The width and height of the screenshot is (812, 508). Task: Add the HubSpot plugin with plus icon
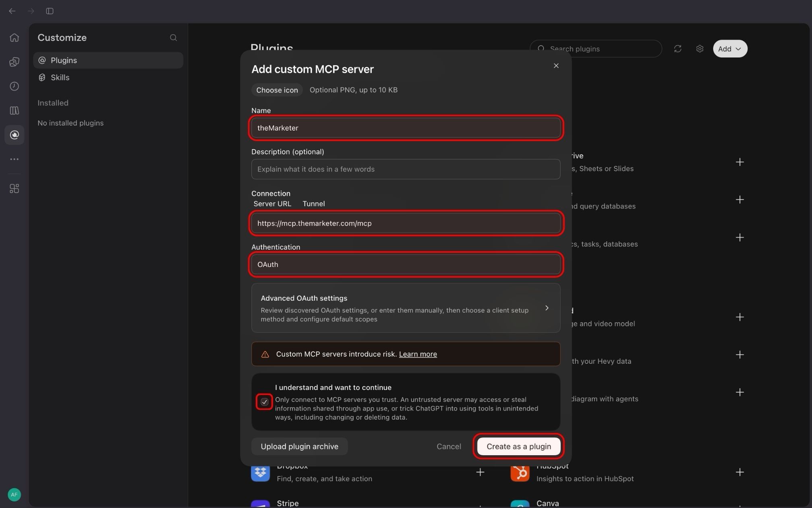coord(739,472)
